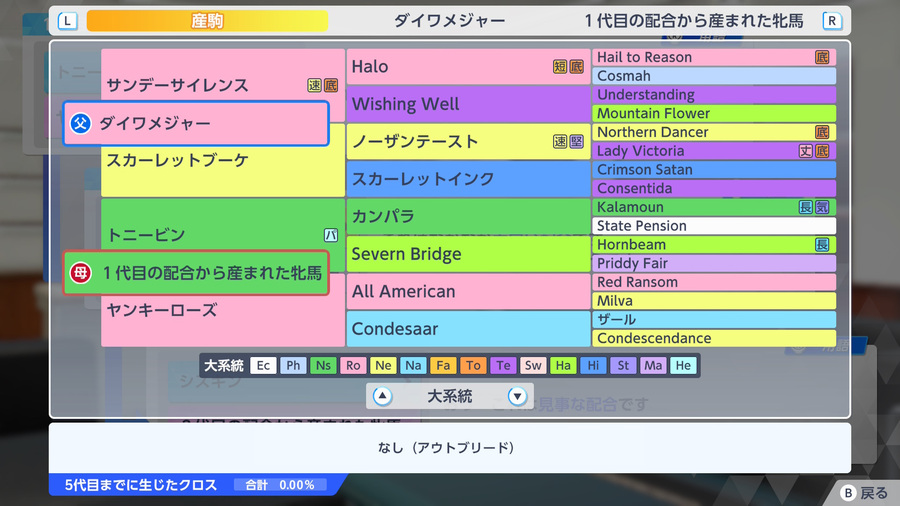Click the Ns lineage color swatch
Screen dimensions: 900x506
(323, 365)
